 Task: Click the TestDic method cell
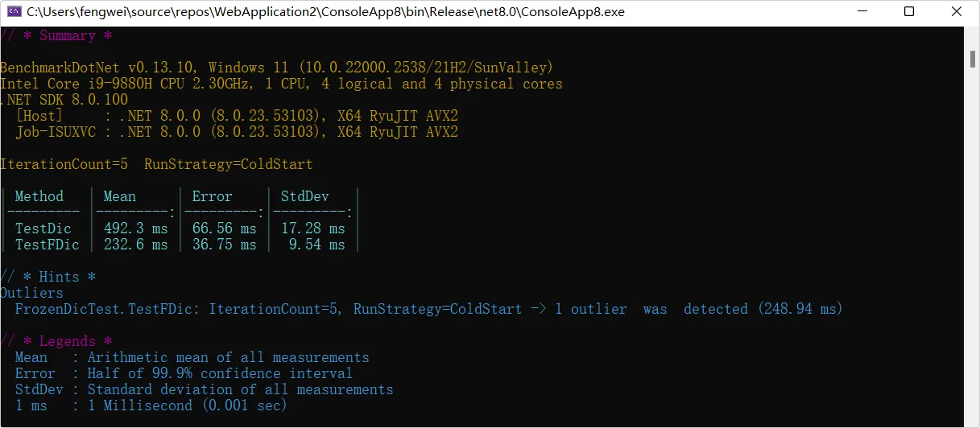[43, 228]
